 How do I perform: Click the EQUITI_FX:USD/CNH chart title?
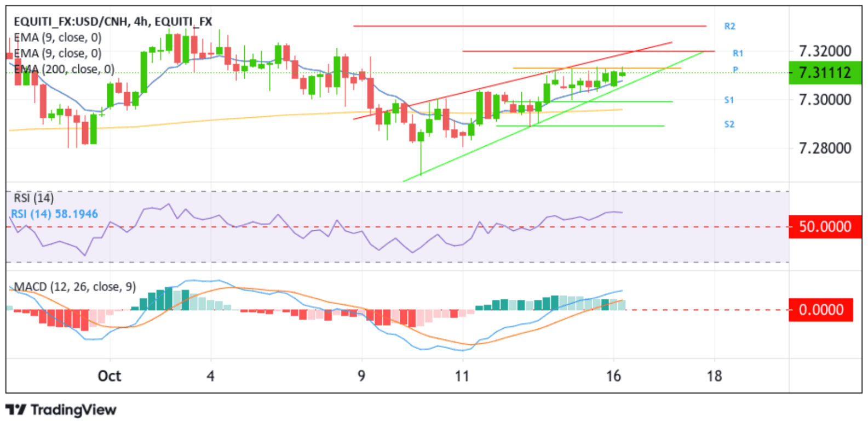point(113,22)
